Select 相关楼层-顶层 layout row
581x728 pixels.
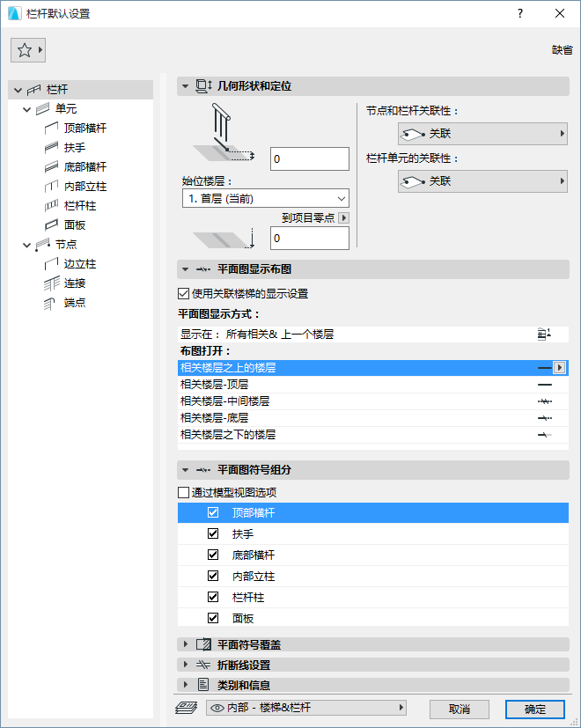coord(373,385)
